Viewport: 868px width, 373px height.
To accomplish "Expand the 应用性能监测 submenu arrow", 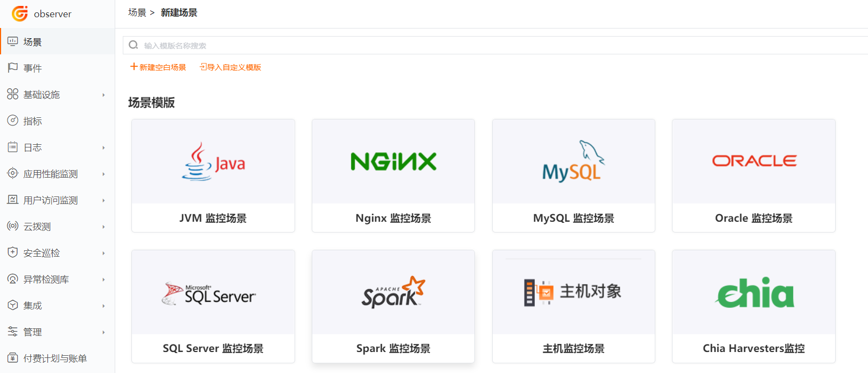I will [x=103, y=174].
